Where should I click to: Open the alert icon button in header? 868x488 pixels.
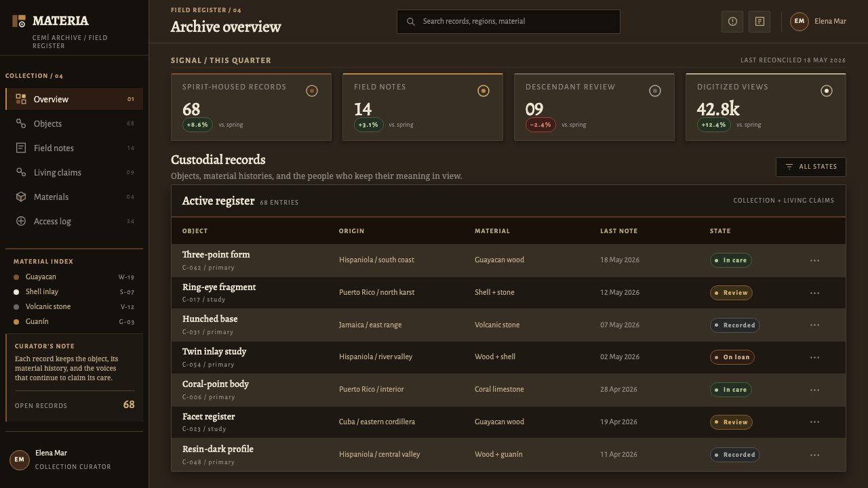(732, 21)
